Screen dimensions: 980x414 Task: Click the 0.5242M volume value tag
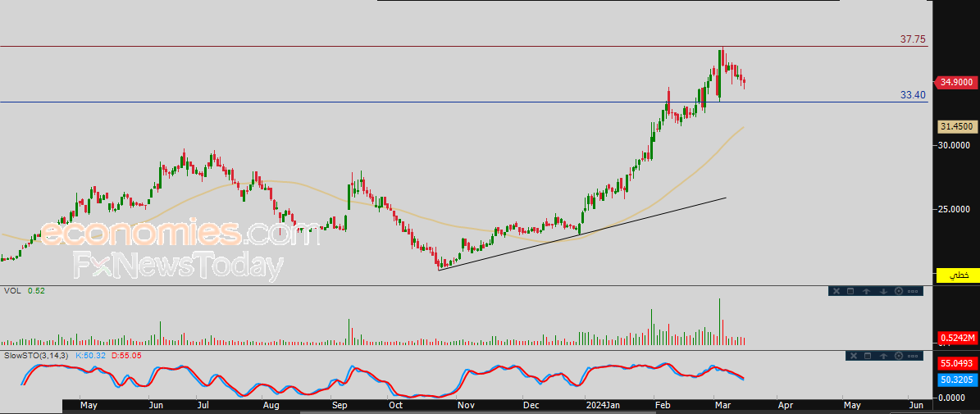point(956,338)
